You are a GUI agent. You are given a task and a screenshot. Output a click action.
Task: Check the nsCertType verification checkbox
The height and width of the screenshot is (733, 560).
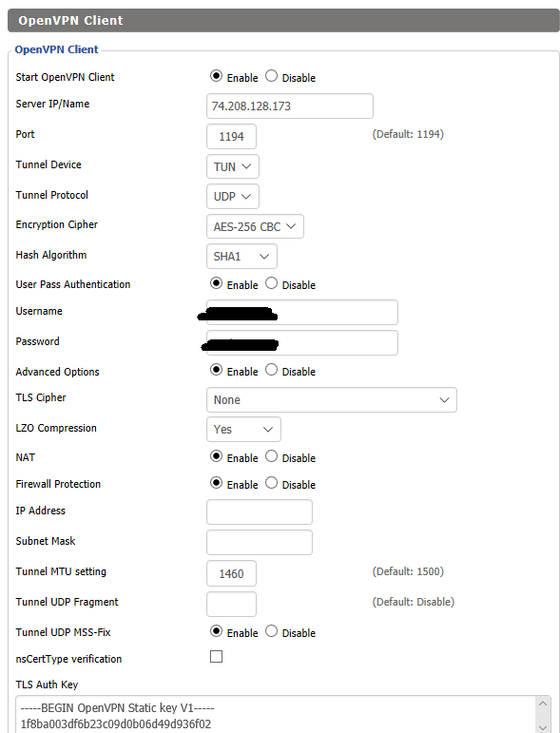[x=216, y=656]
